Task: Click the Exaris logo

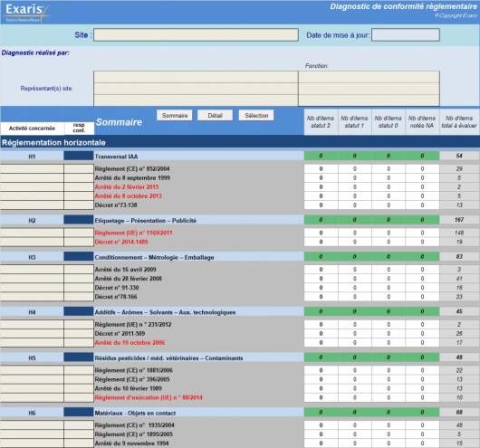Action: (26, 13)
